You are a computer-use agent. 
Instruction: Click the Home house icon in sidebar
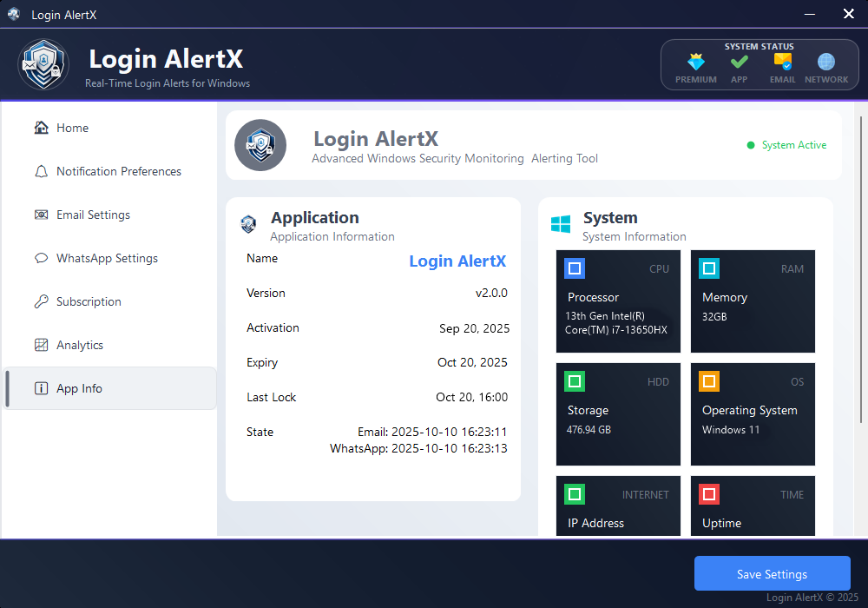click(x=41, y=128)
